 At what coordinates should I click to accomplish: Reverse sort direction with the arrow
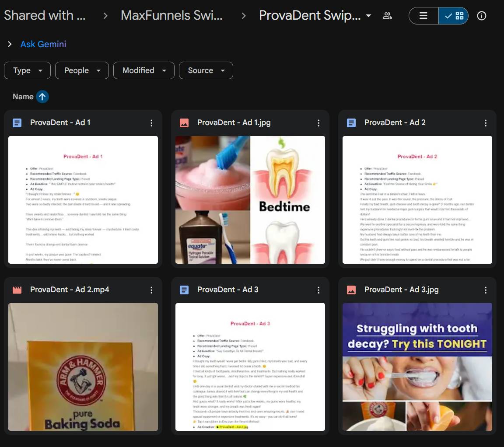click(42, 97)
